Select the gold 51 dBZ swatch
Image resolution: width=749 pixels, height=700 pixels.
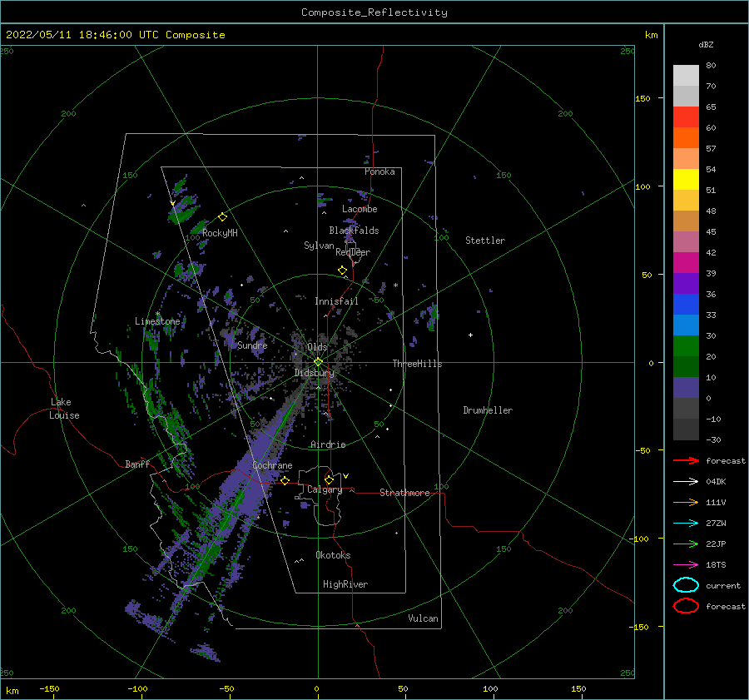point(686,201)
